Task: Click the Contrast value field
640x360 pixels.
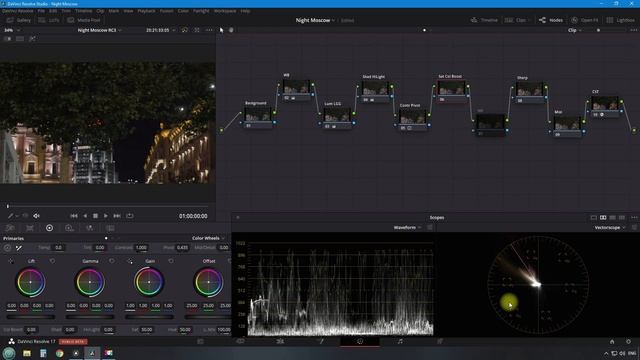Action: [141, 247]
